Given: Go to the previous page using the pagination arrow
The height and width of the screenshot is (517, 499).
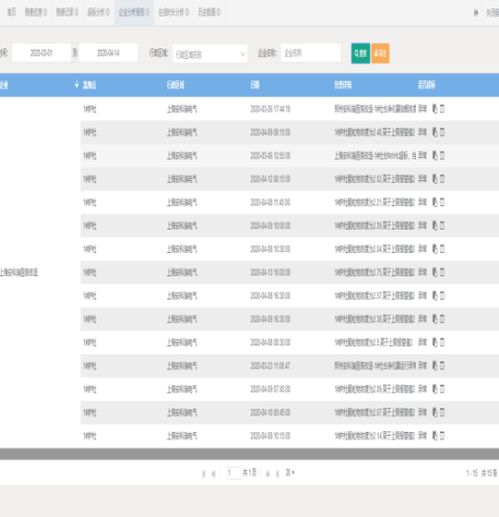Looking at the screenshot, I should coord(214,474).
